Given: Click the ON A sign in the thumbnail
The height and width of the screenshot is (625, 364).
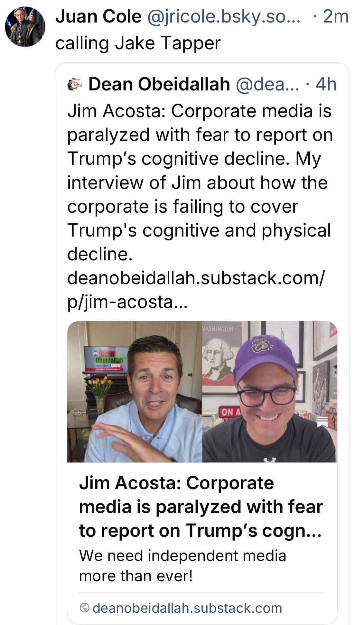Looking at the screenshot, I should 230,412.
